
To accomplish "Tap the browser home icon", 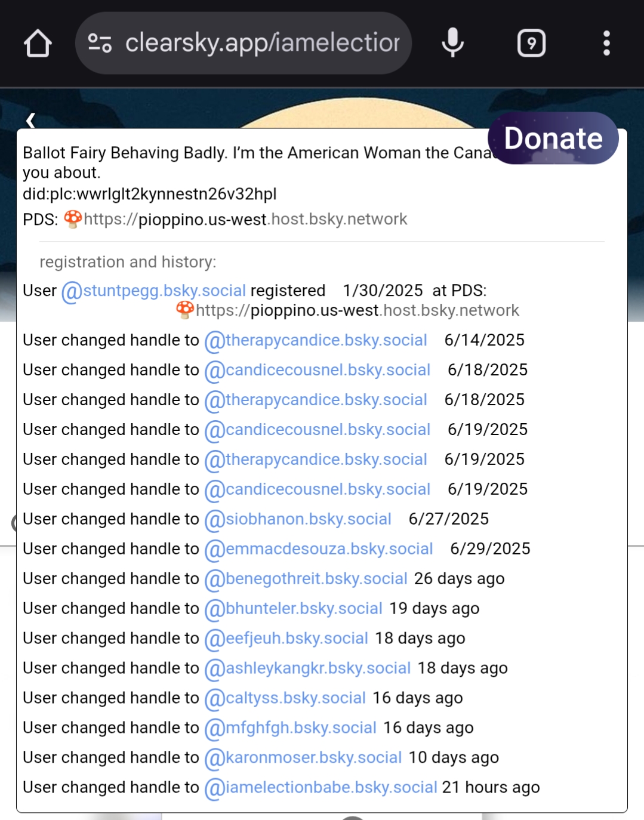I will [38, 44].
